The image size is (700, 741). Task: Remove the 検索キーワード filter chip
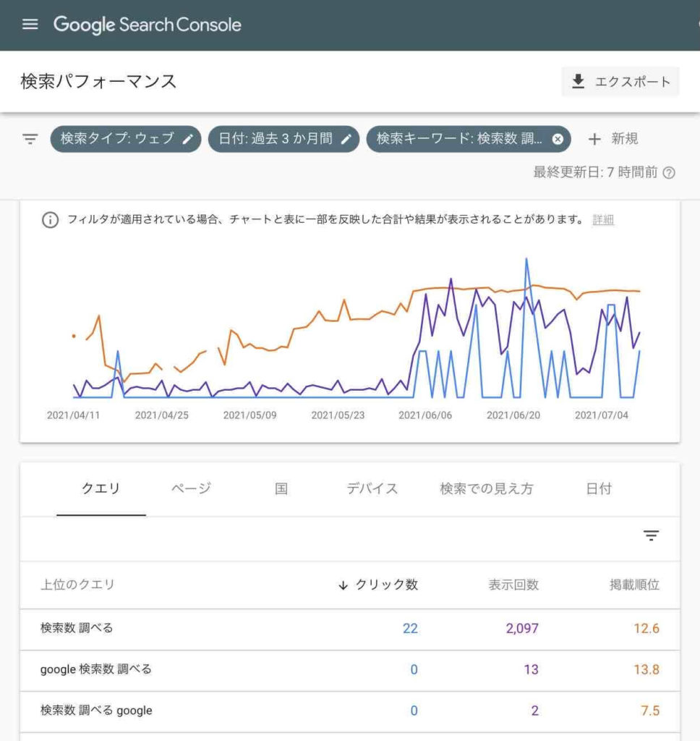[558, 139]
